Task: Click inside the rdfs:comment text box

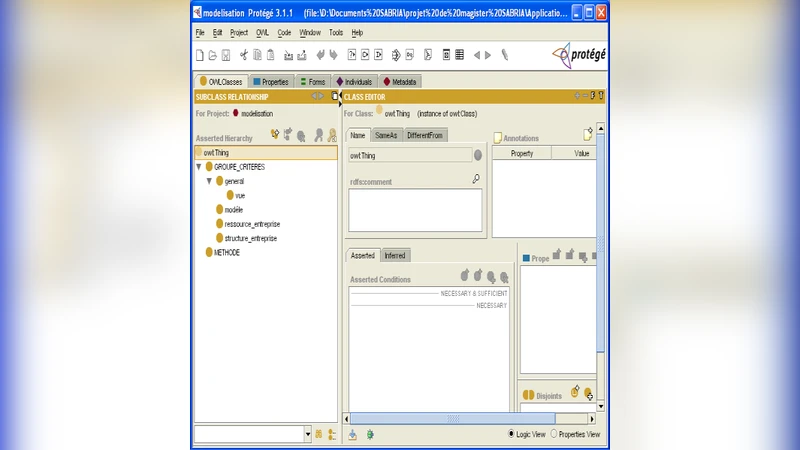Action: [x=415, y=210]
